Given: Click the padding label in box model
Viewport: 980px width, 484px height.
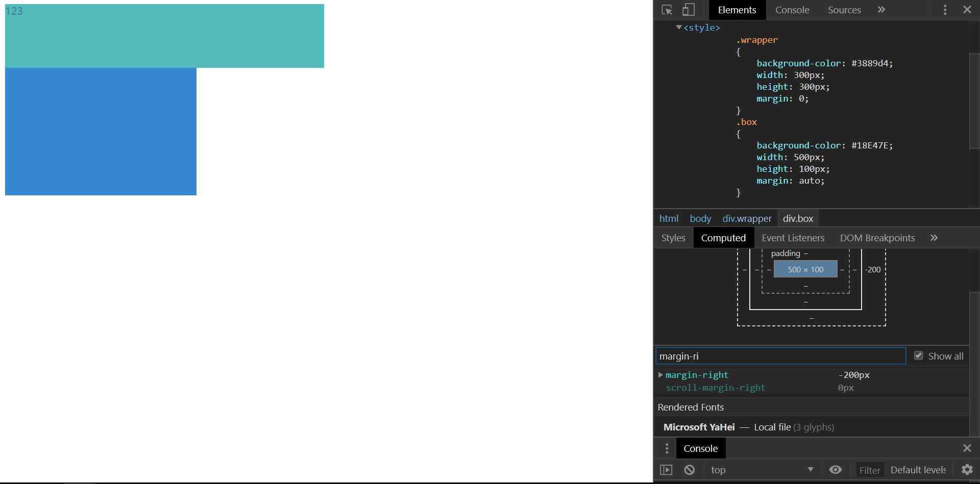Looking at the screenshot, I should 786,253.
